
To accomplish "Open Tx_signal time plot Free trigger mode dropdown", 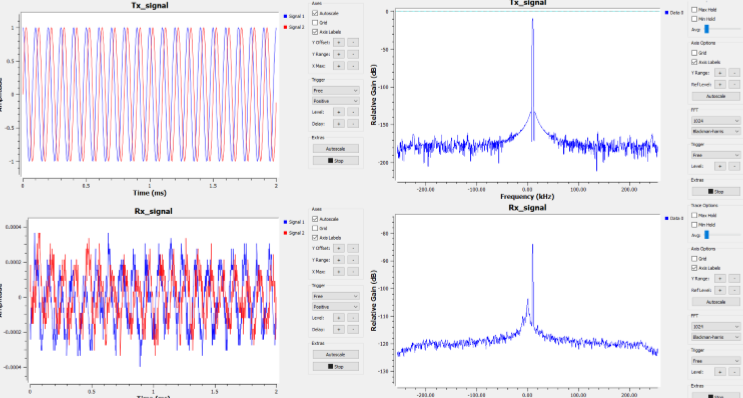I will point(335,90).
